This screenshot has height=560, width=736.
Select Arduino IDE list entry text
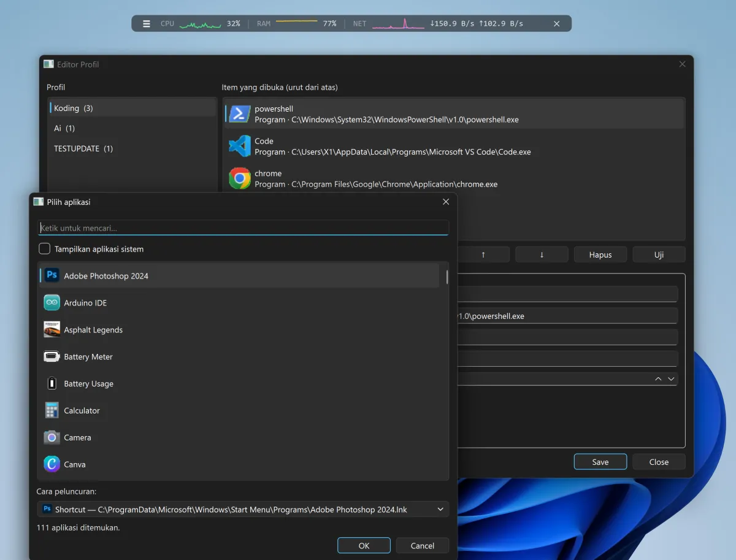[85, 303]
